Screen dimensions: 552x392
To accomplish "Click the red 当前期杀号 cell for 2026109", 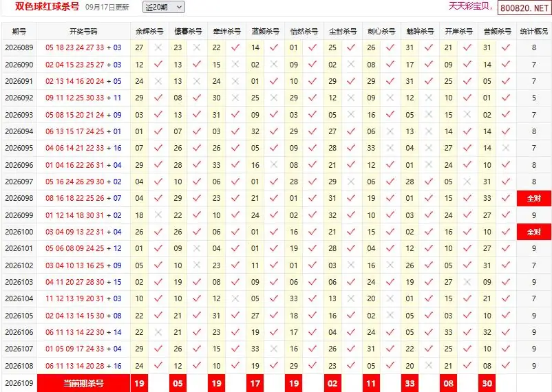I will [x=83, y=383].
